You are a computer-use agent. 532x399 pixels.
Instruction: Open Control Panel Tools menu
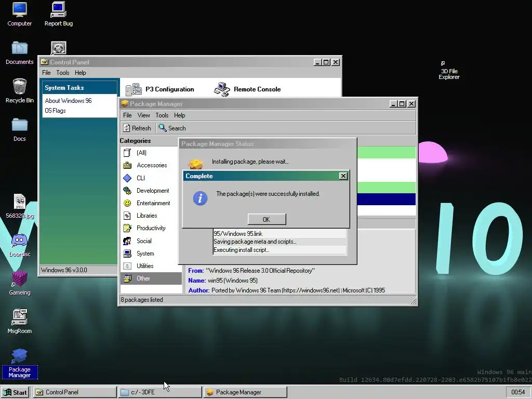(63, 73)
